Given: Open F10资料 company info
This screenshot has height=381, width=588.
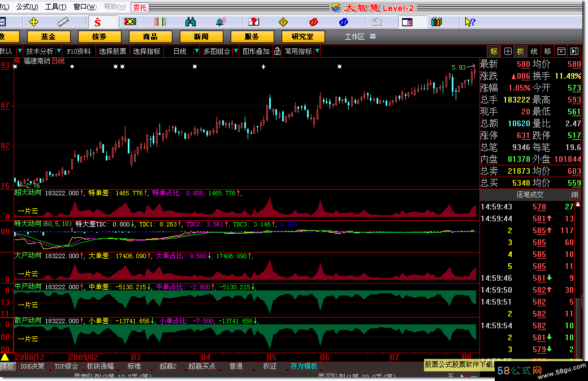Looking at the screenshot, I should pyautogui.click(x=79, y=52).
